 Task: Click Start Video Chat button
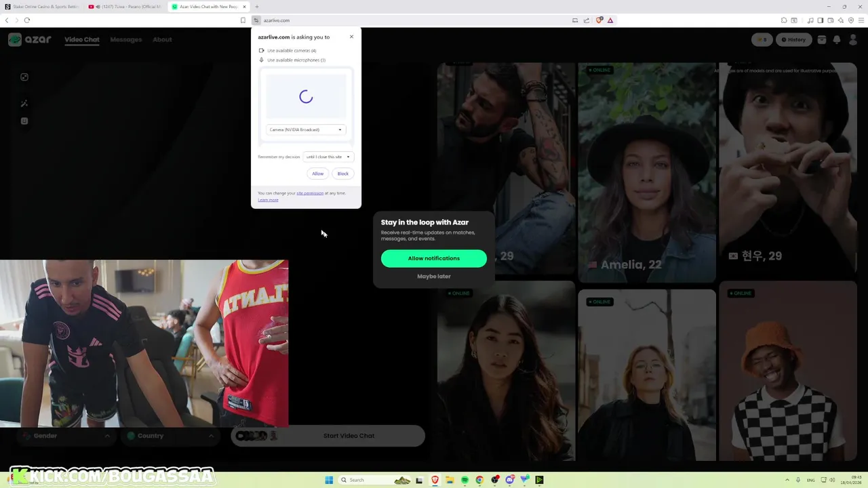point(328,436)
